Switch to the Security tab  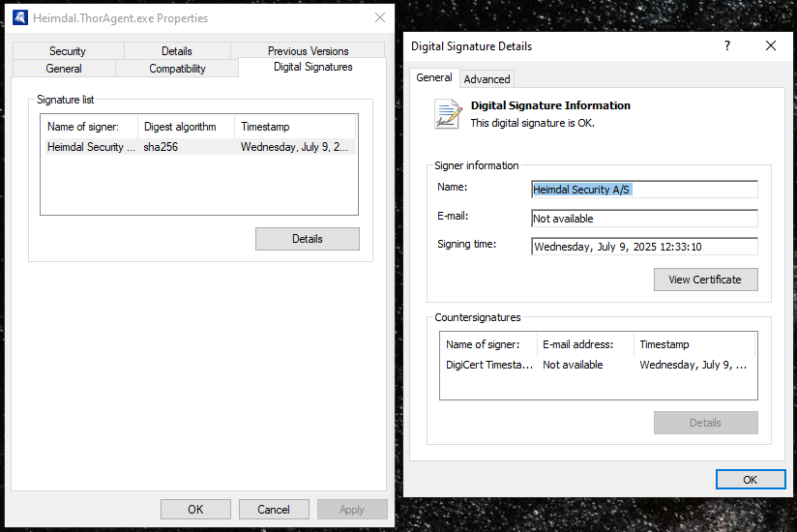(68, 51)
